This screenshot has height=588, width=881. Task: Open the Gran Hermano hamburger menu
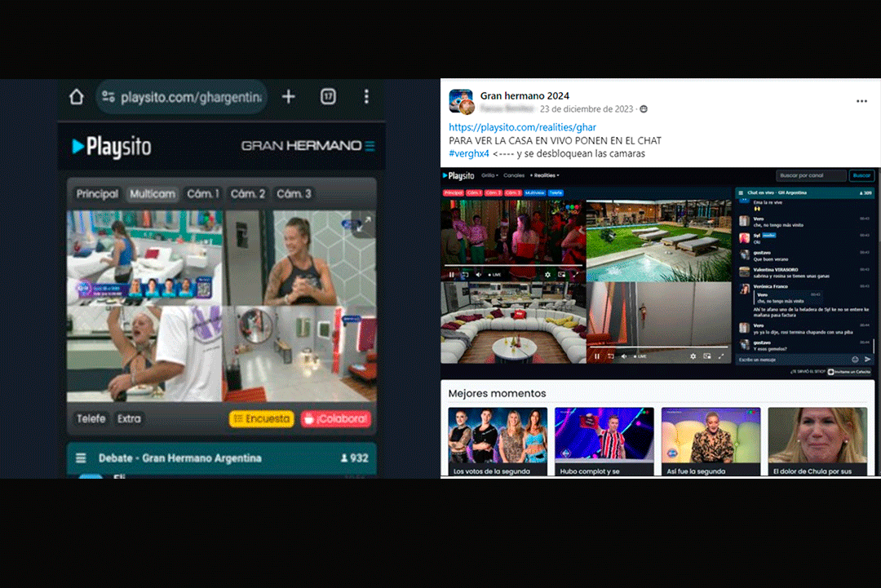tap(370, 146)
